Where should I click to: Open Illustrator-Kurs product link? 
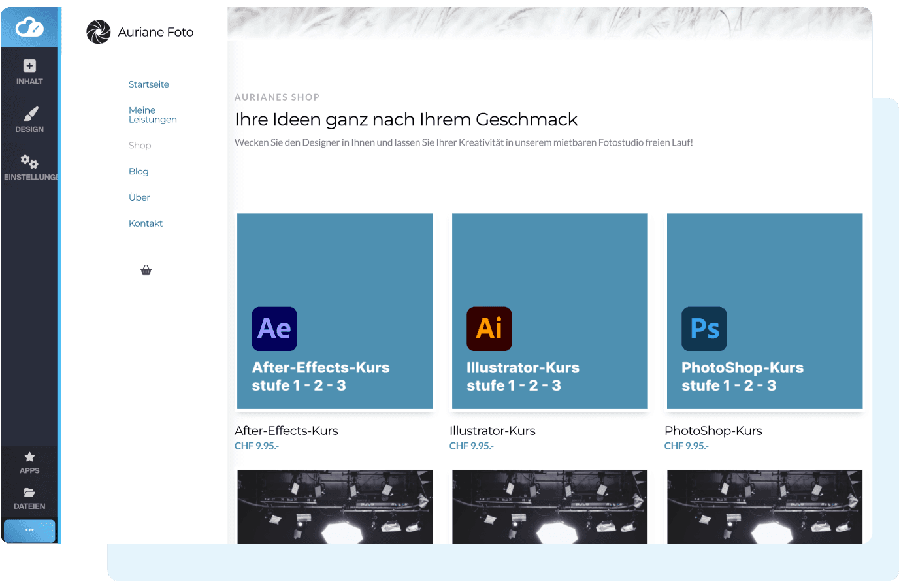pos(493,431)
